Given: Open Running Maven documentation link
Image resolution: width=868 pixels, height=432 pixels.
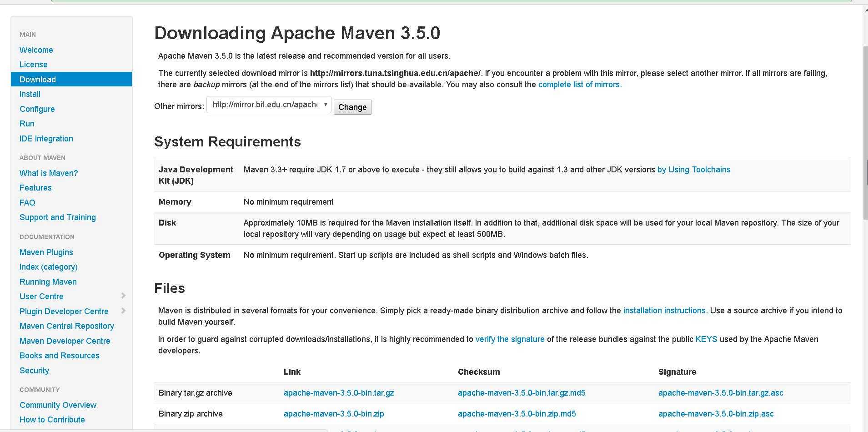Looking at the screenshot, I should point(48,282).
